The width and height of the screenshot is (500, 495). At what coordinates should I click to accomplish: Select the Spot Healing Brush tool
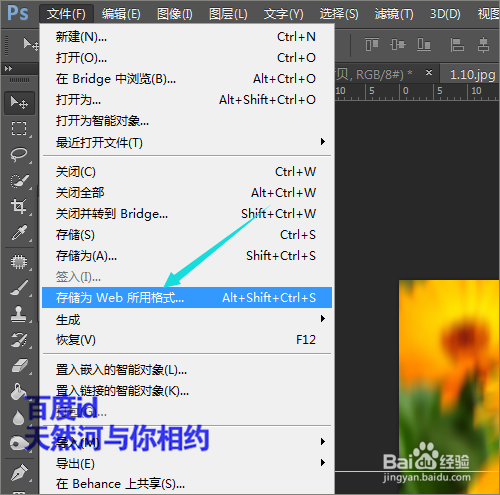click(19, 262)
